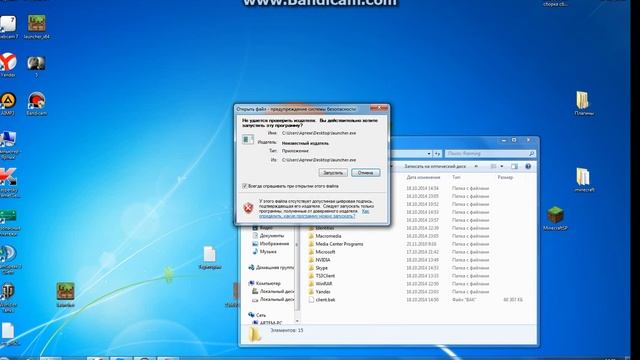Close the security warning dialog
The image size is (640, 360).
point(379,108)
